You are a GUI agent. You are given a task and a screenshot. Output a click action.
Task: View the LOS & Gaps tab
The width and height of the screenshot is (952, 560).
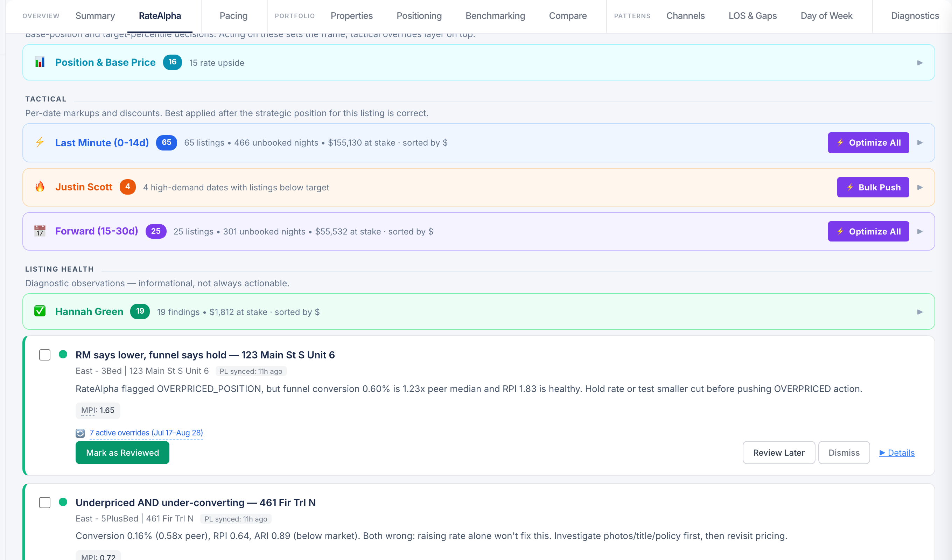point(752,16)
